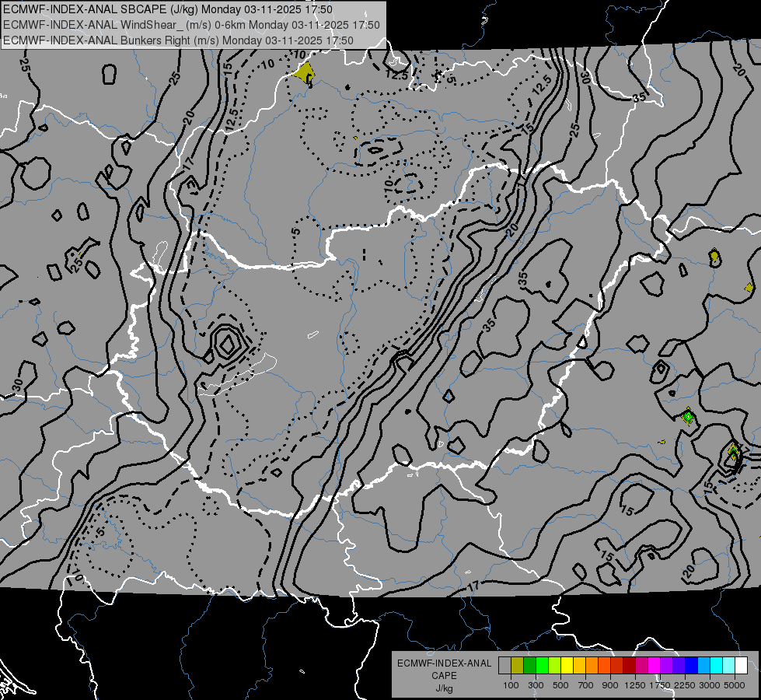761x700 pixels.
Task: Click the olive CAPE patch at map top
Action: 305,73
